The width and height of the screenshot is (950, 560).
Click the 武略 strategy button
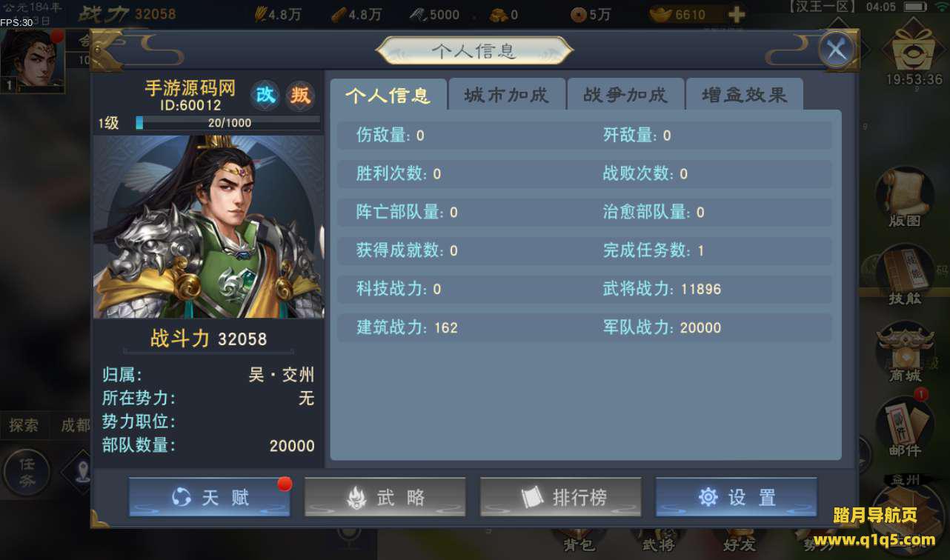[x=385, y=497]
